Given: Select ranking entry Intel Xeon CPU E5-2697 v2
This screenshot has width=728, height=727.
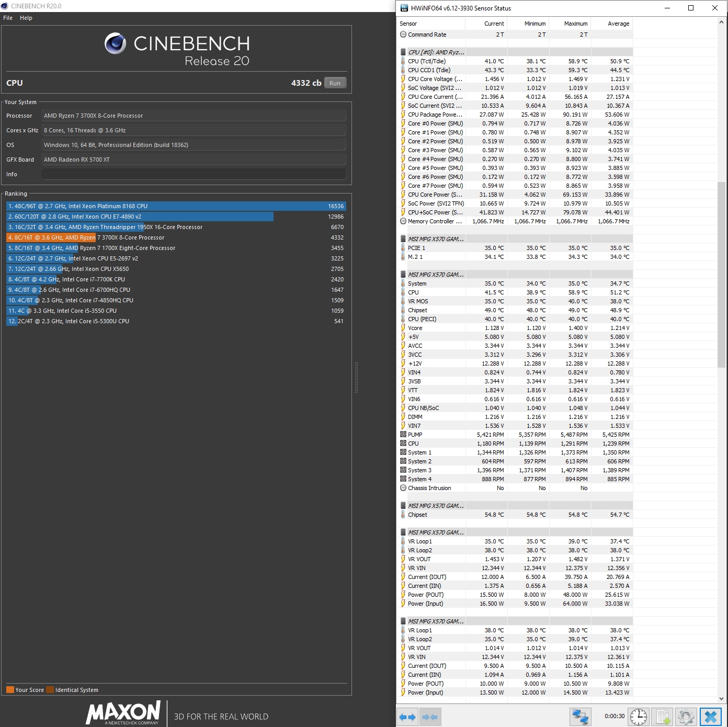Looking at the screenshot, I should (176, 258).
